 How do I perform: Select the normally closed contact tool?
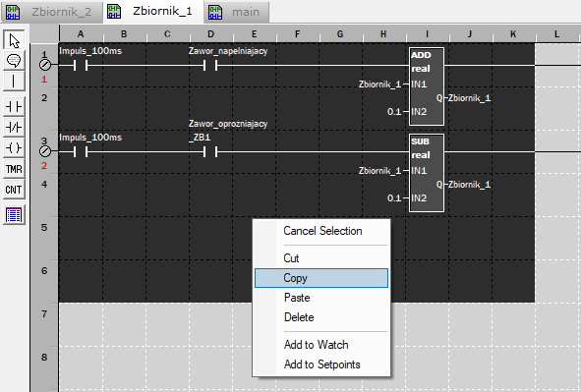(14, 128)
